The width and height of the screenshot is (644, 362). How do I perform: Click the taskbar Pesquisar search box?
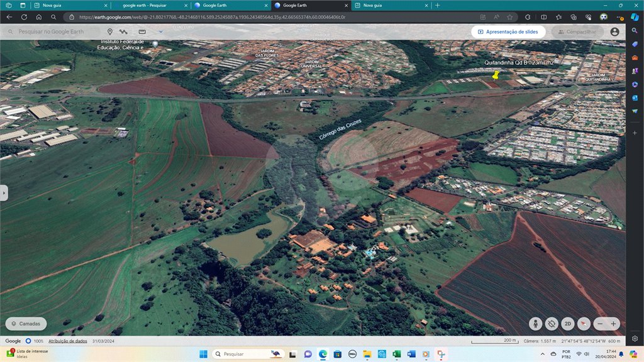point(248,354)
